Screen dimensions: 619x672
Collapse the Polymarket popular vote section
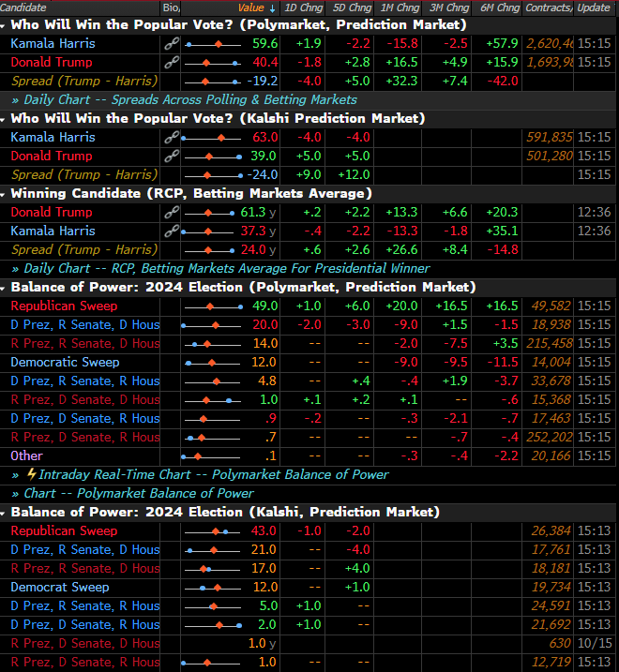coord(5,25)
